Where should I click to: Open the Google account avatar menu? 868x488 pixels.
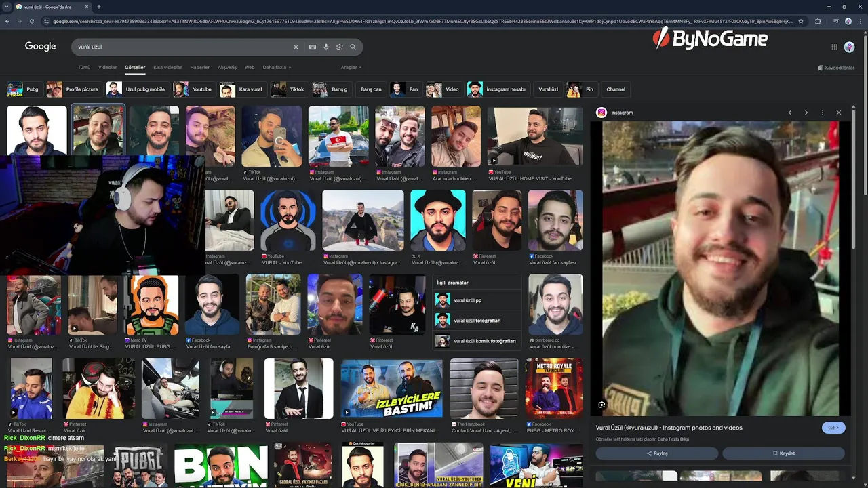[x=849, y=47]
